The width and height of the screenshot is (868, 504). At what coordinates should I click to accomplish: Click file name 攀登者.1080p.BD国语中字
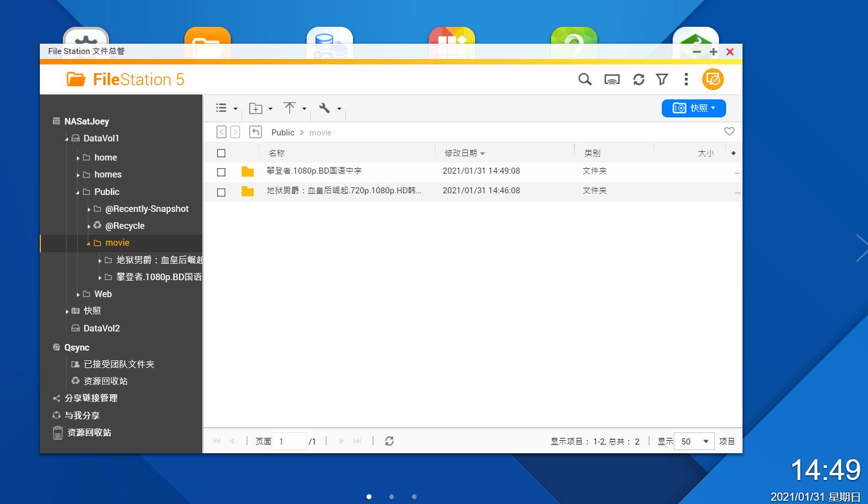click(x=314, y=171)
